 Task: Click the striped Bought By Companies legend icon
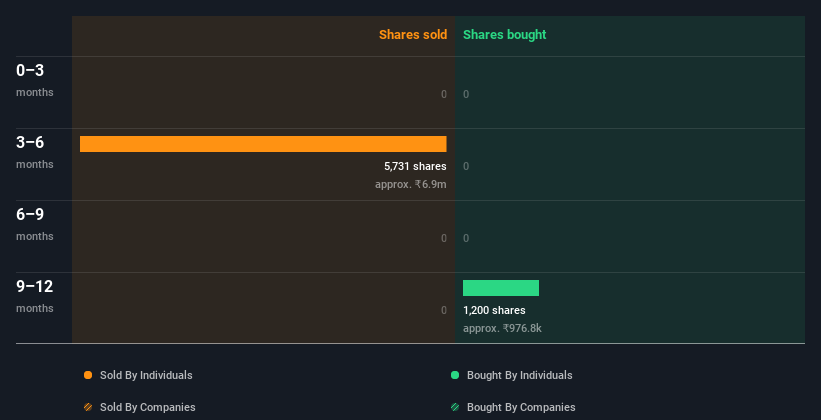coord(455,407)
